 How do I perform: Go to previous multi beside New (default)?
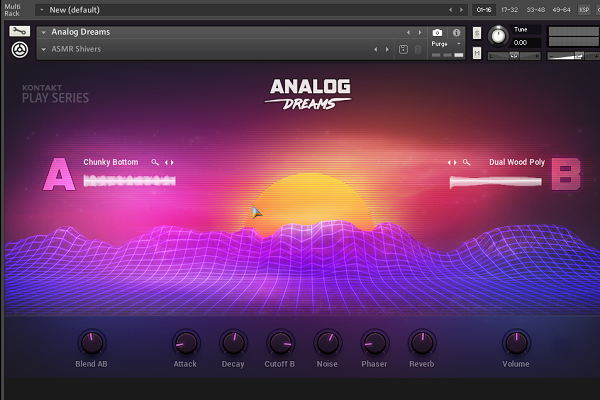(450, 10)
